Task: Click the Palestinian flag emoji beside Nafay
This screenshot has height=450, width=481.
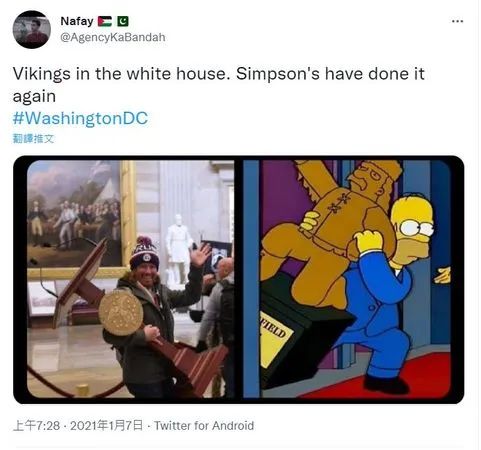Action: tap(105, 21)
